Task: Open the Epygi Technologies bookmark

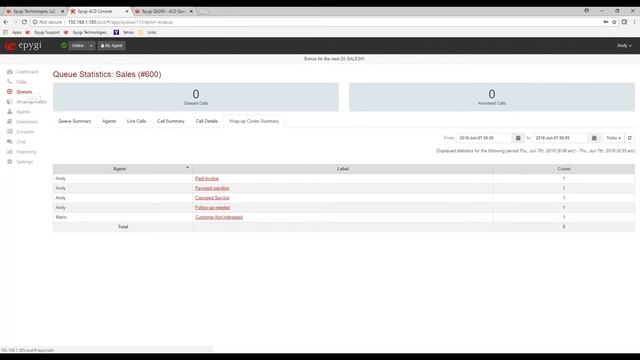Action: pyautogui.click(x=85, y=32)
